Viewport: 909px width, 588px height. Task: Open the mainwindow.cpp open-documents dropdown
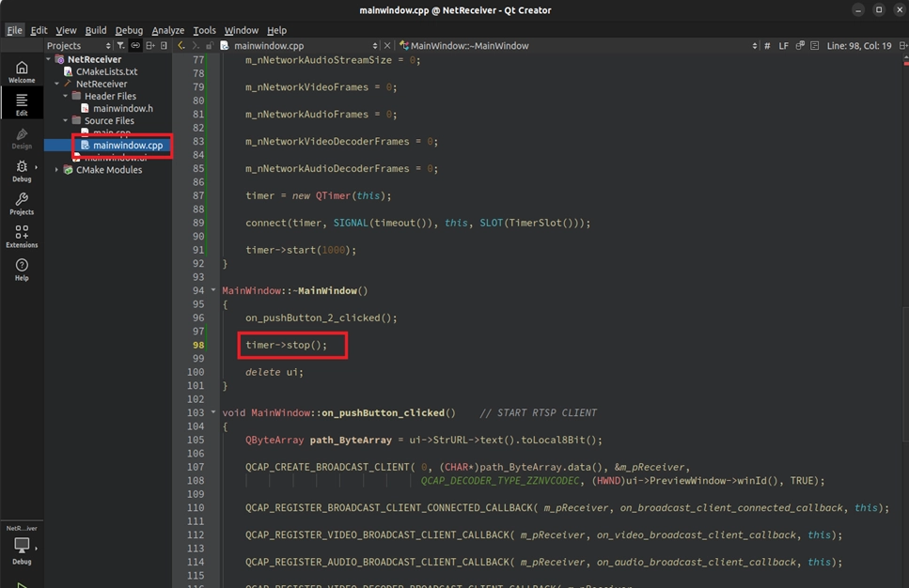click(306, 45)
